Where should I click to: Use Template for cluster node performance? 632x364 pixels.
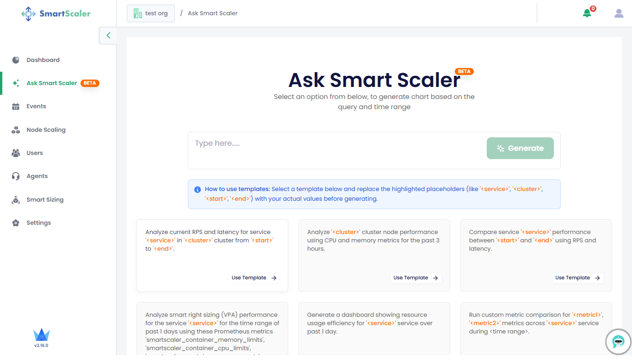(416, 278)
